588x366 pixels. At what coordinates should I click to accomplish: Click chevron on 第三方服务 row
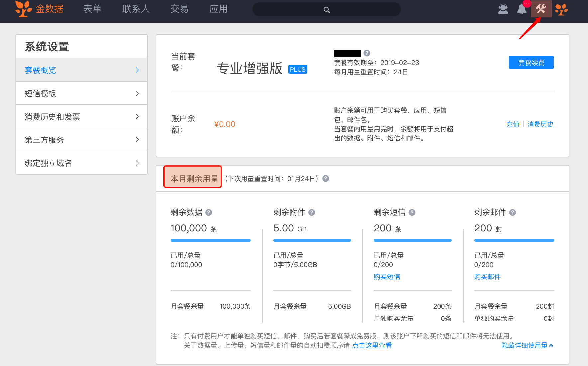pyautogui.click(x=137, y=140)
